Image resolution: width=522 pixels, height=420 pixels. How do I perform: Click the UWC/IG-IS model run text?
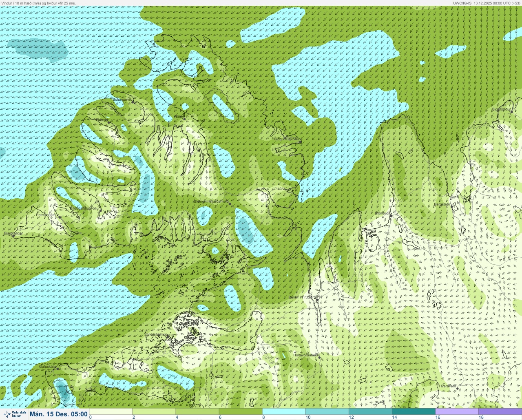(487, 3)
